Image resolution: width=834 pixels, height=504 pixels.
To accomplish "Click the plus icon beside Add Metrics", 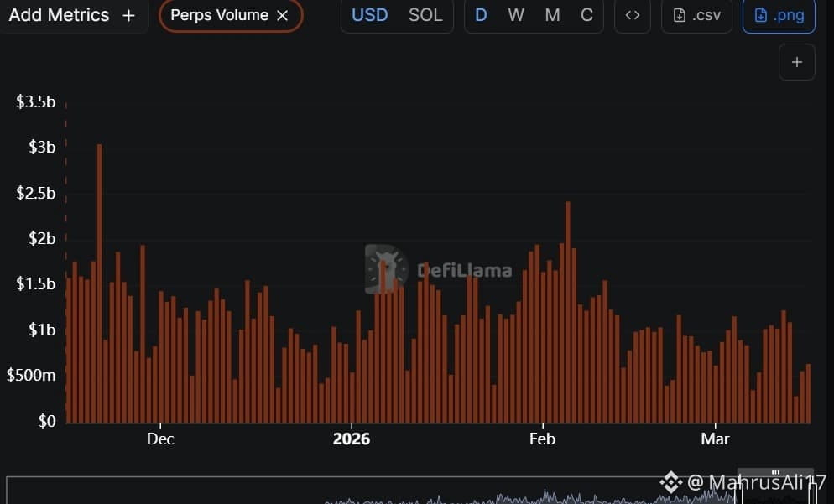I will point(128,14).
